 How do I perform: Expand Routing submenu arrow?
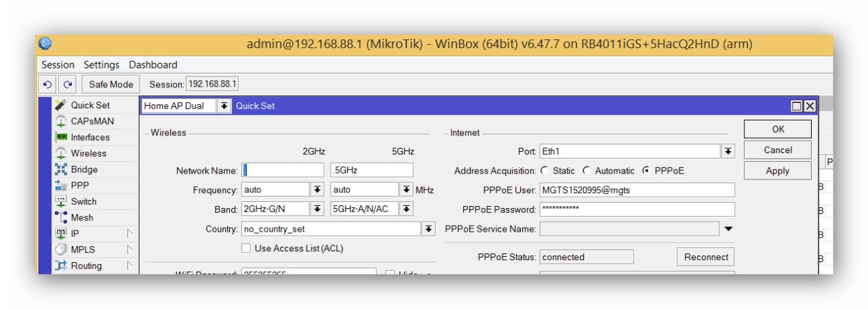pyautogui.click(x=130, y=266)
